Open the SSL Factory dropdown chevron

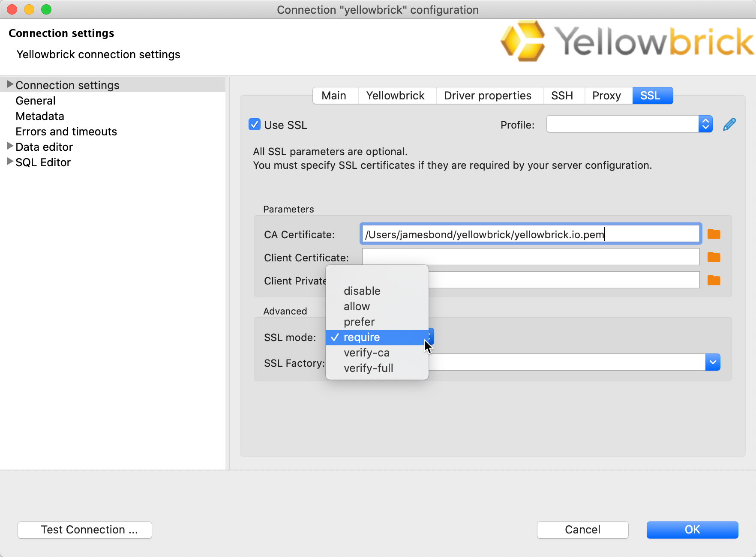click(713, 362)
